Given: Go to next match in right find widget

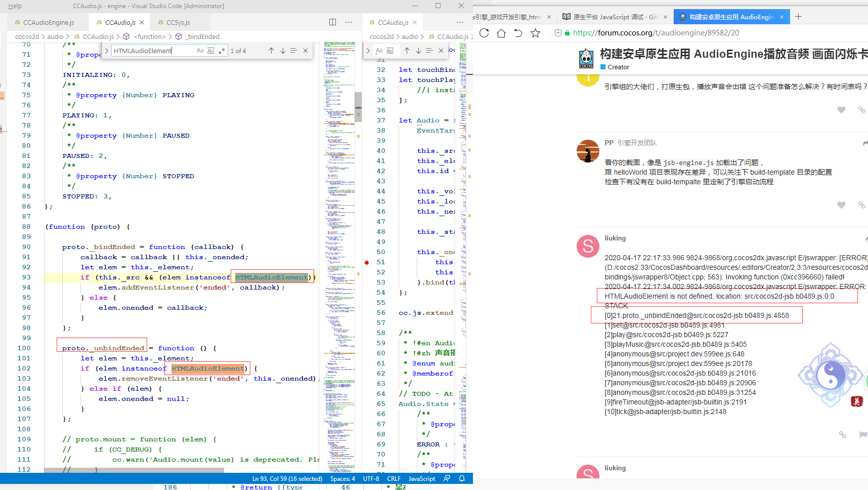Looking at the screenshot, I should point(418,51).
